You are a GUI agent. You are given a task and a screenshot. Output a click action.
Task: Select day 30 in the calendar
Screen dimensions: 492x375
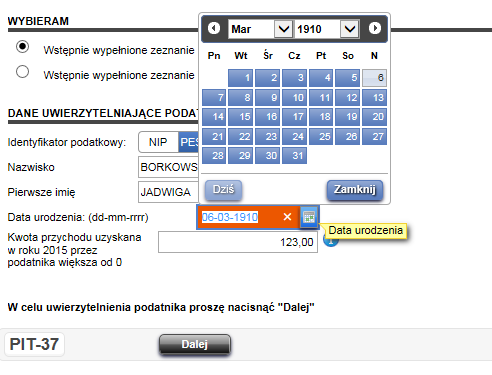coord(267,156)
